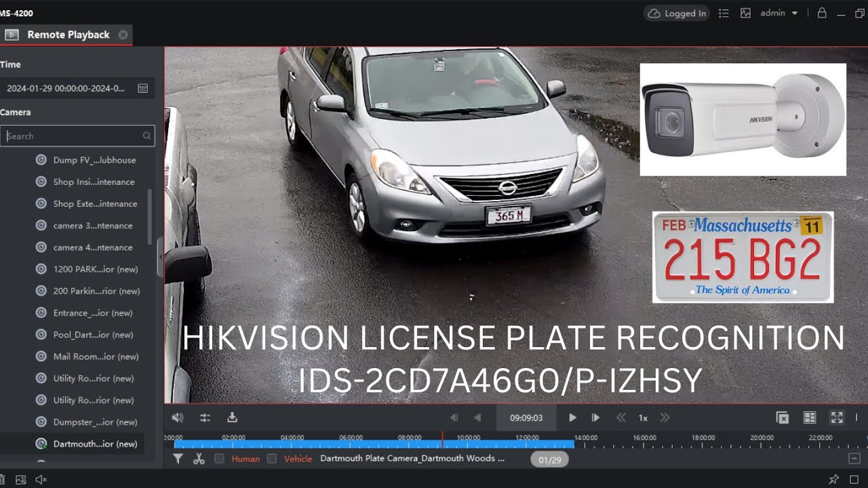Image resolution: width=868 pixels, height=488 pixels.
Task: Step backward one frame
Action: (x=454, y=418)
